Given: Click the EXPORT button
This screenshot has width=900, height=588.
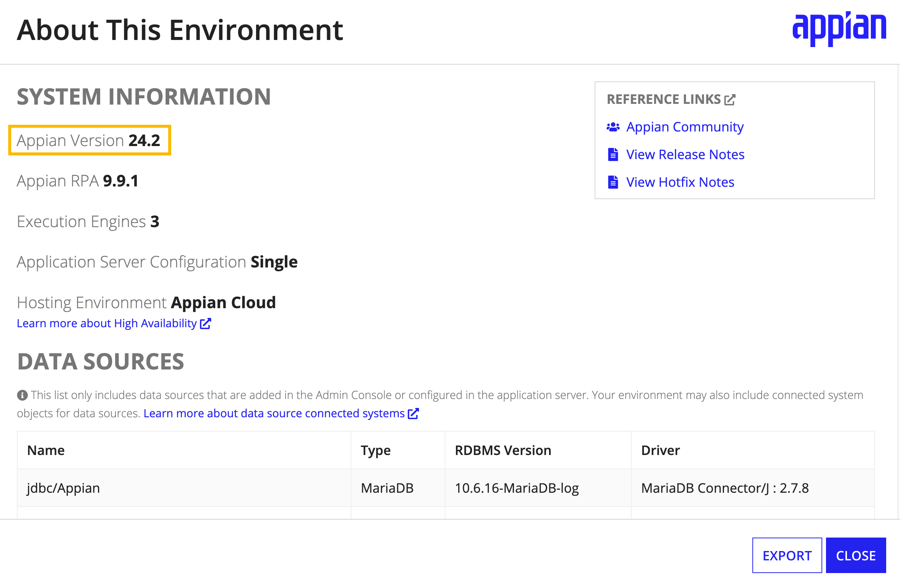Looking at the screenshot, I should [x=787, y=555].
